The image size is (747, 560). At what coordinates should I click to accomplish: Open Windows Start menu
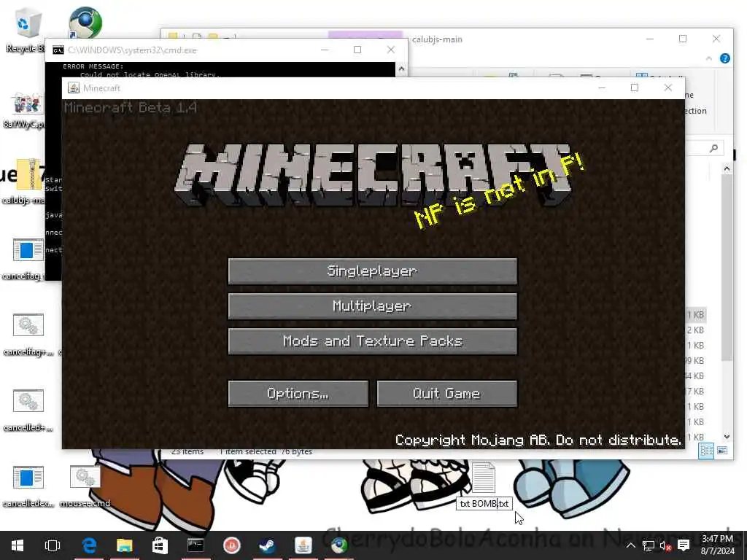(18, 545)
